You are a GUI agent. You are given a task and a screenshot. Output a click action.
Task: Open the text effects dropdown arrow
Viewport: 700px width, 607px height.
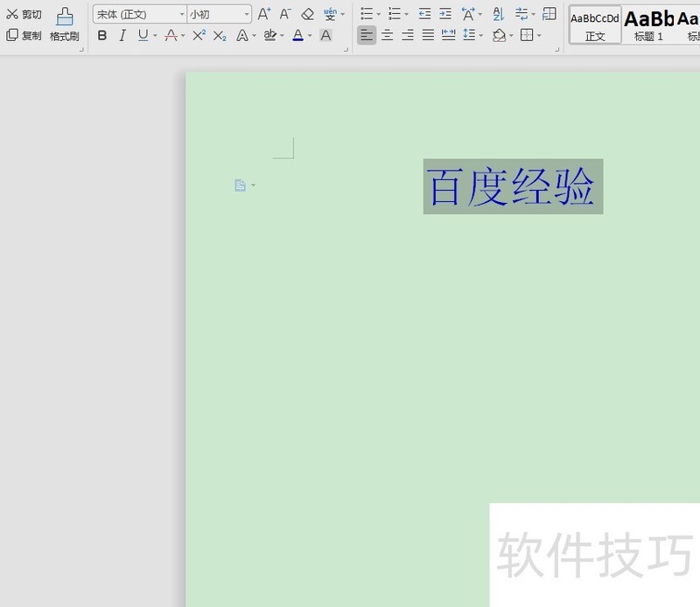254,36
